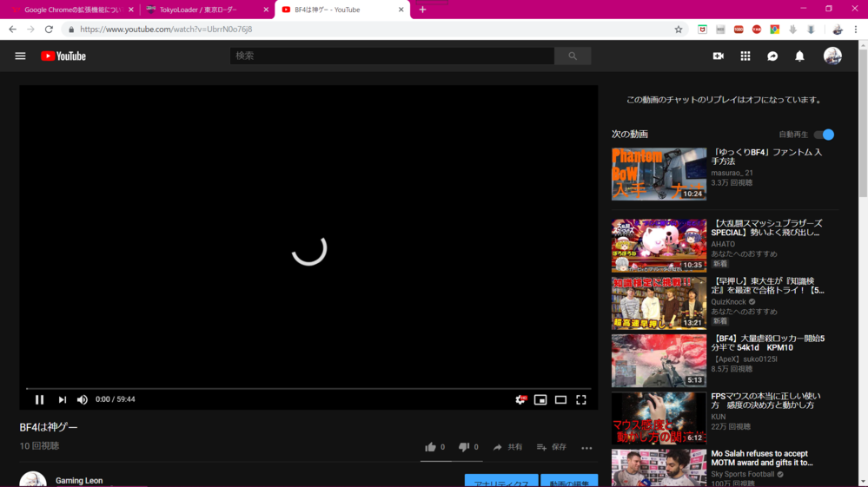The height and width of the screenshot is (487, 868).
Task: Switch player to theater mode
Action: (560, 399)
